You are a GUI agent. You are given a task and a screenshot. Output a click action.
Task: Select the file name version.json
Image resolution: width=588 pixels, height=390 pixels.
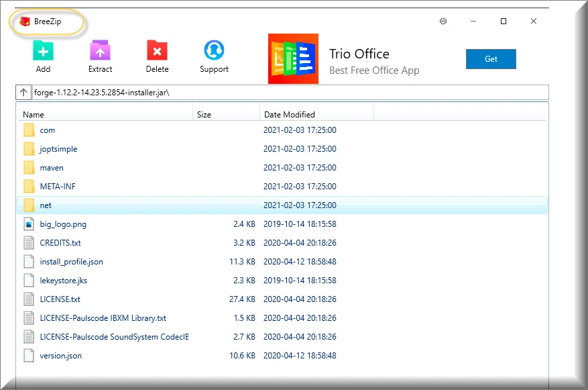click(x=61, y=356)
